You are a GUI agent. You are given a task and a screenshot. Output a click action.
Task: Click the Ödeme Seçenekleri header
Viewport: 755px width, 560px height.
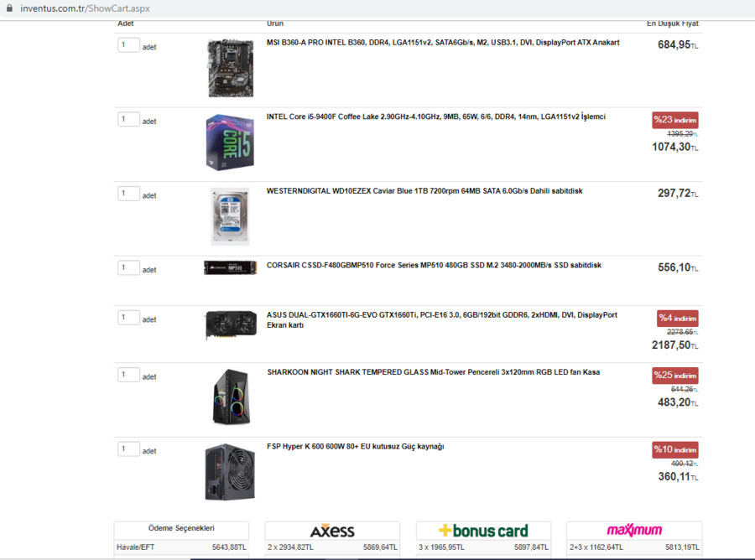tap(181, 528)
